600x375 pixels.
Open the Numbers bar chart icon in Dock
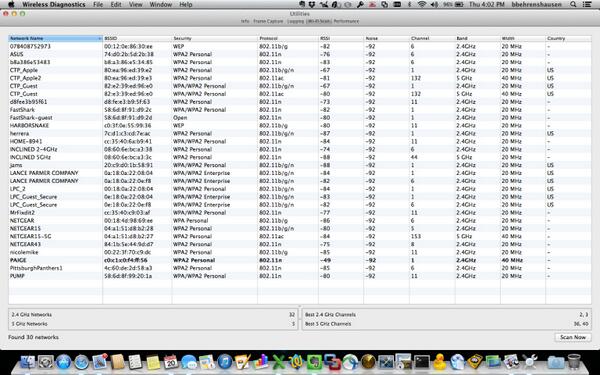pos(261,362)
